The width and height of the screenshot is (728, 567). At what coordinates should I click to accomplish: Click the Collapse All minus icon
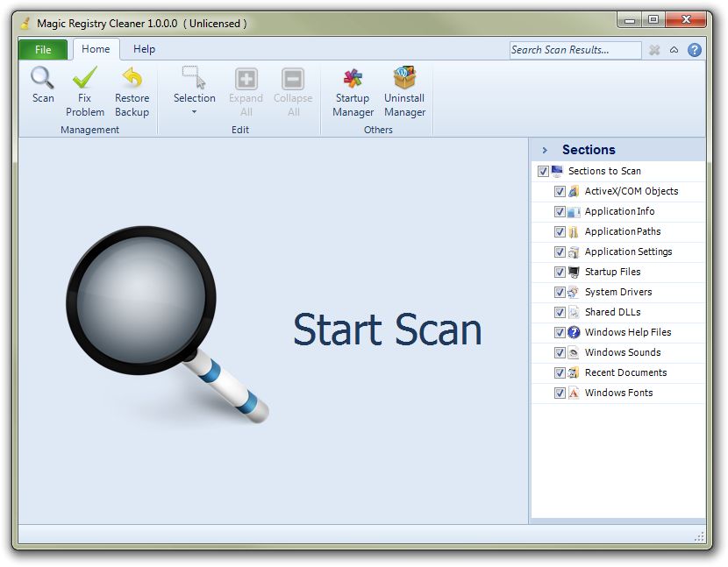pyautogui.click(x=293, y=79)
